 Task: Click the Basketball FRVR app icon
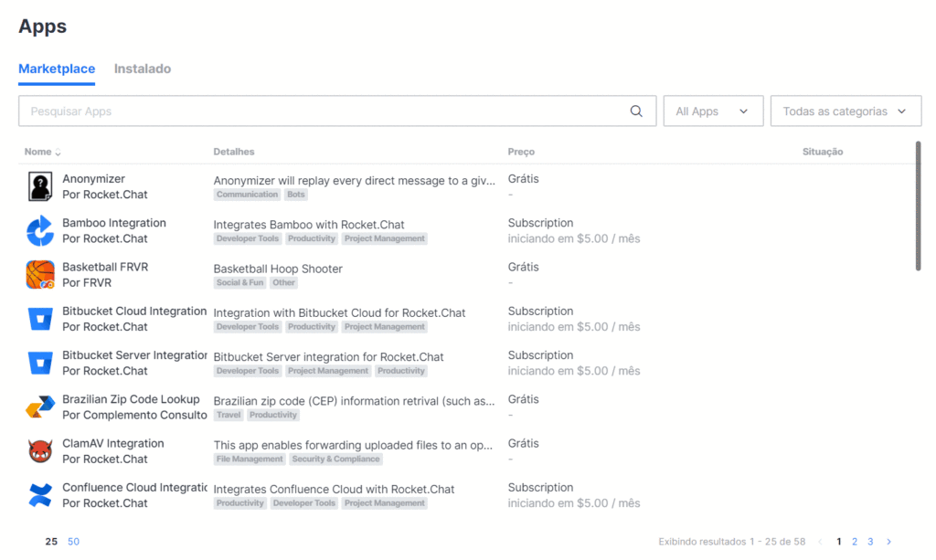[x=40, y=275]
